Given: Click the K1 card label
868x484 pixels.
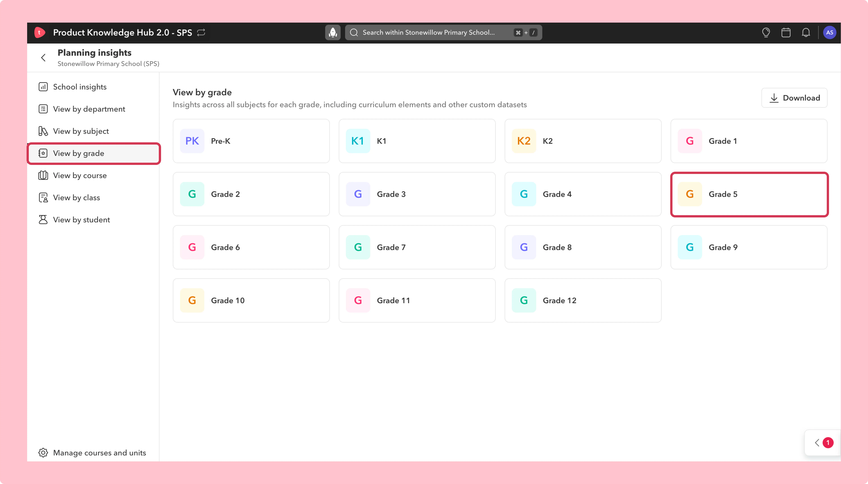Looking at the screenshot, I should click(x=381, y=141).
